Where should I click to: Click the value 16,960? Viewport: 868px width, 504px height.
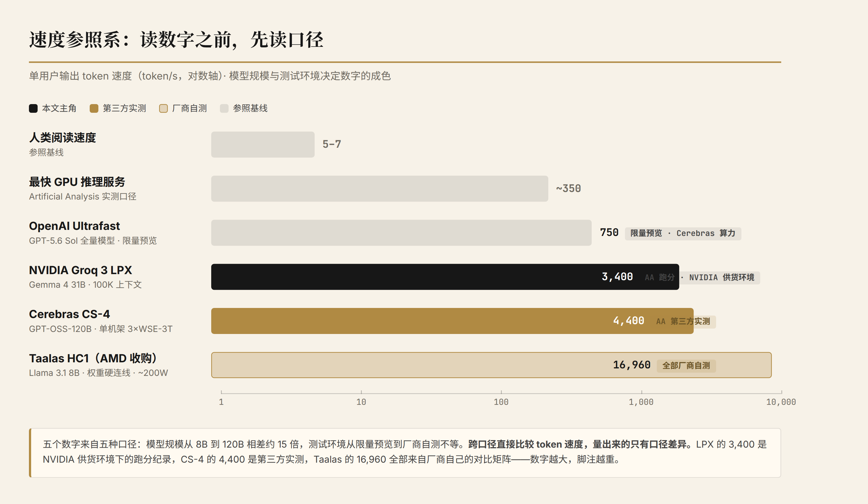pyautogui.click(x=632, y=365)
